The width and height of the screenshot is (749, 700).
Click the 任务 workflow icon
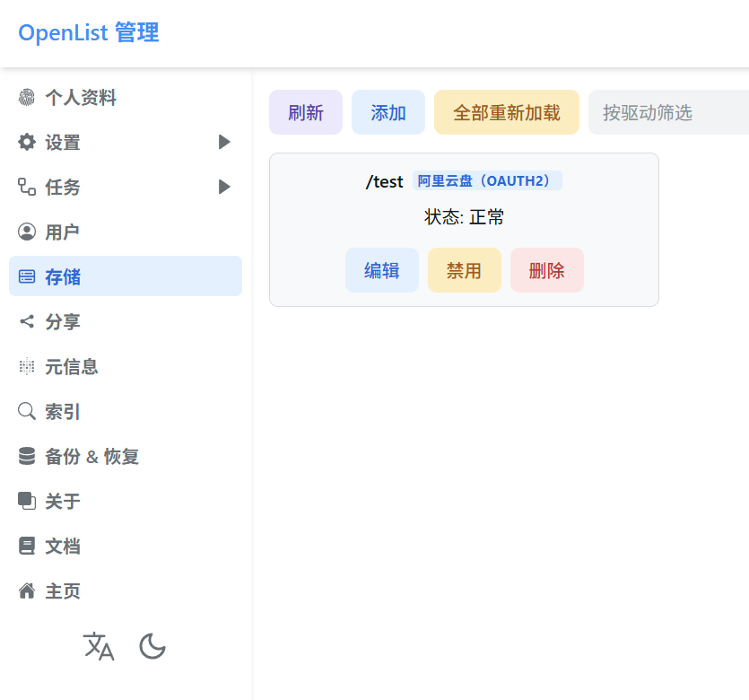pyautogui.click(x=26, y=187)
